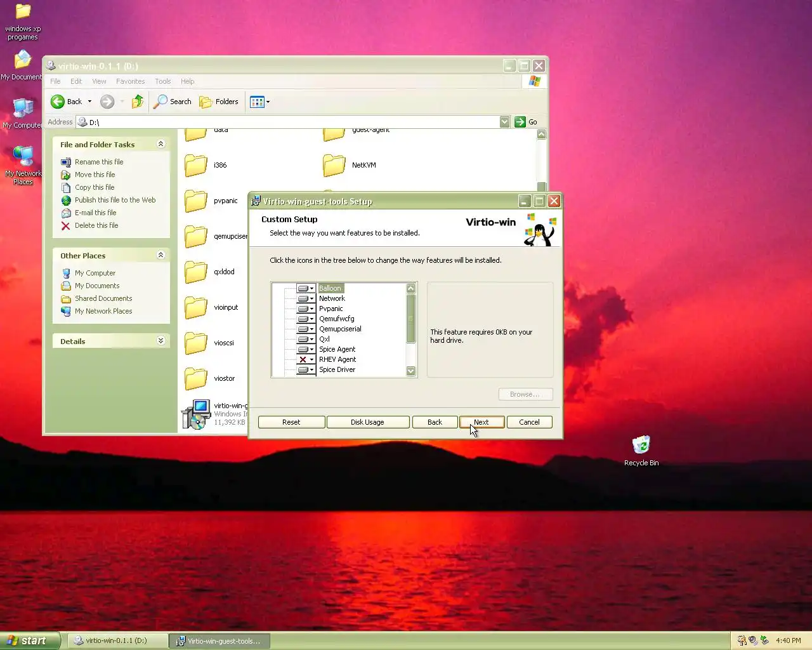812x650 pixels.
Task: Open the Balloon feature install dropdown
Action: point(306,288)
